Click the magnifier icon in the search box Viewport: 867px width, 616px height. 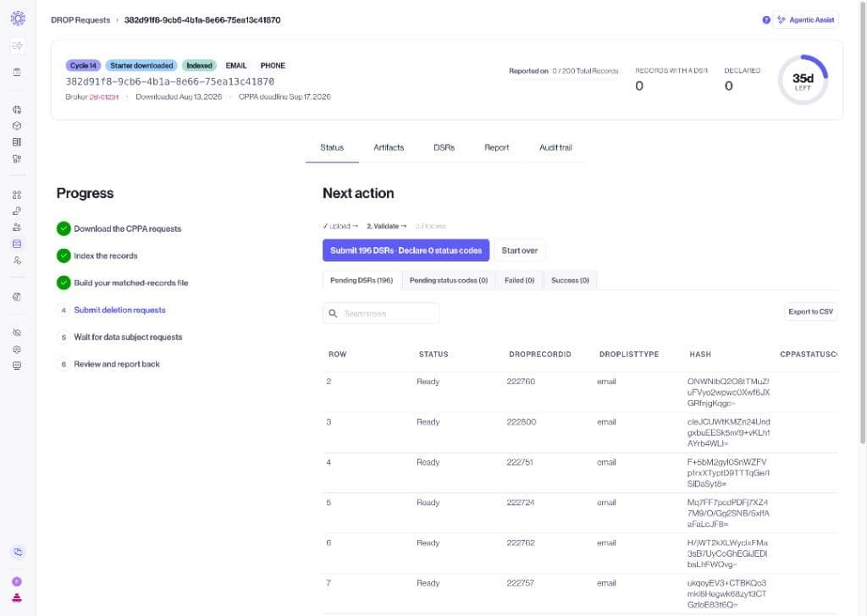click(x=333, y=313)
